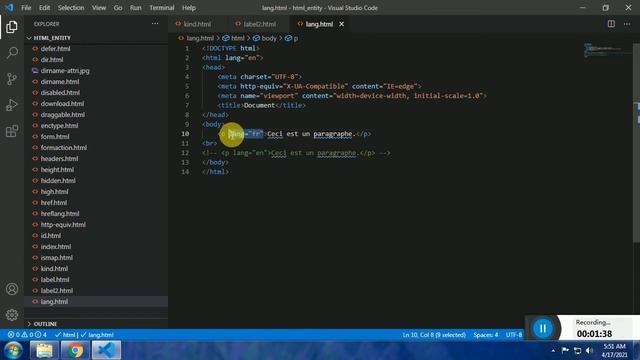The width and height of the screenshot is (640, 360).
Task: Open the Extensions view icon
Action: [12, 131]
